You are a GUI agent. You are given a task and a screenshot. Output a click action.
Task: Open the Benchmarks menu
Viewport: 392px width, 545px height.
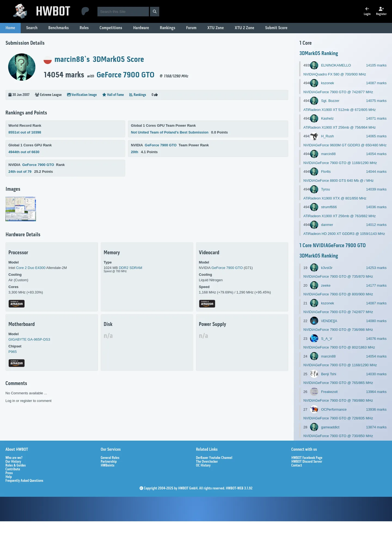[59, 28]
